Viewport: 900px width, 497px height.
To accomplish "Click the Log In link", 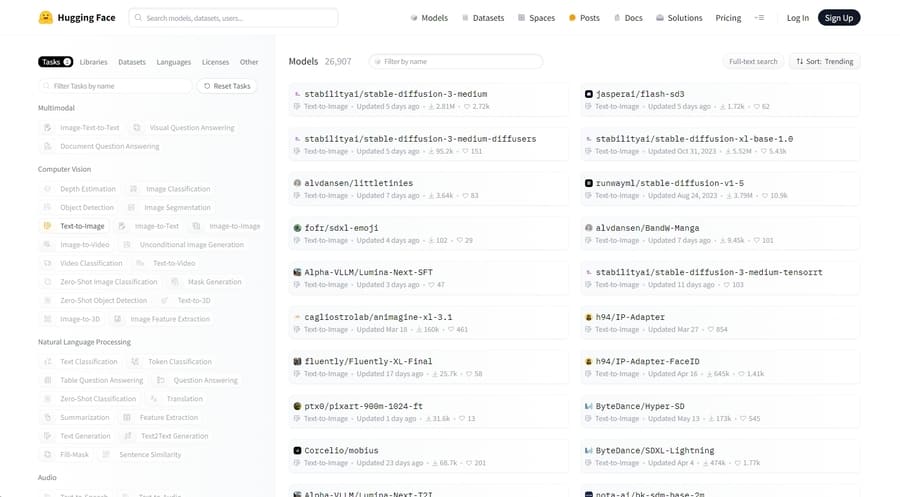I will click(x=797, y=18).
